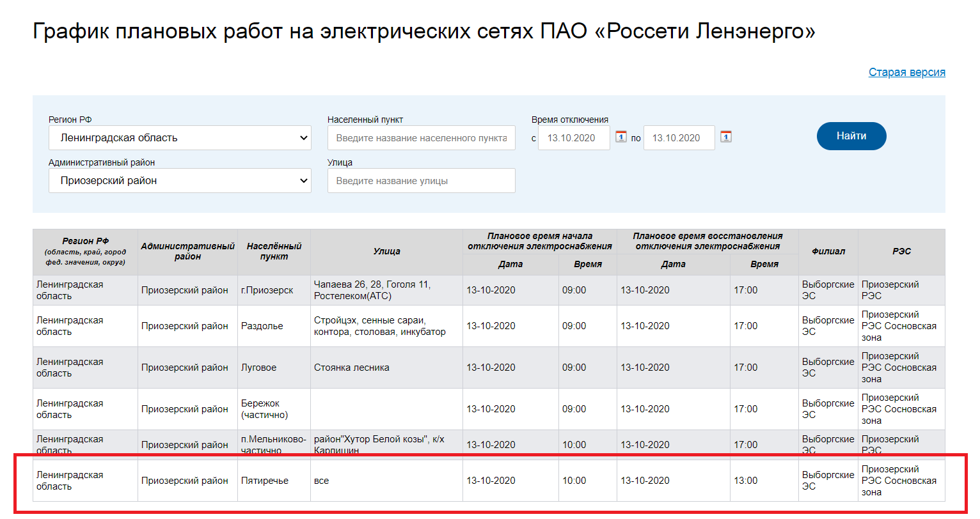Screen dimensions: 980x519
Task: Select the start date field 13.10.2020 after 'с'
Action: (x=574, y=138)
